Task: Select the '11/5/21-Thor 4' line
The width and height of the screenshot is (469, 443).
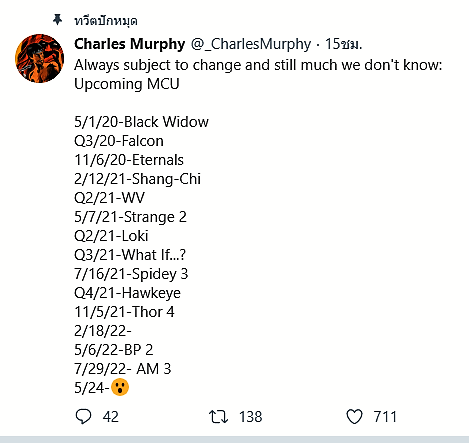Action: click(x=124, y=312)
